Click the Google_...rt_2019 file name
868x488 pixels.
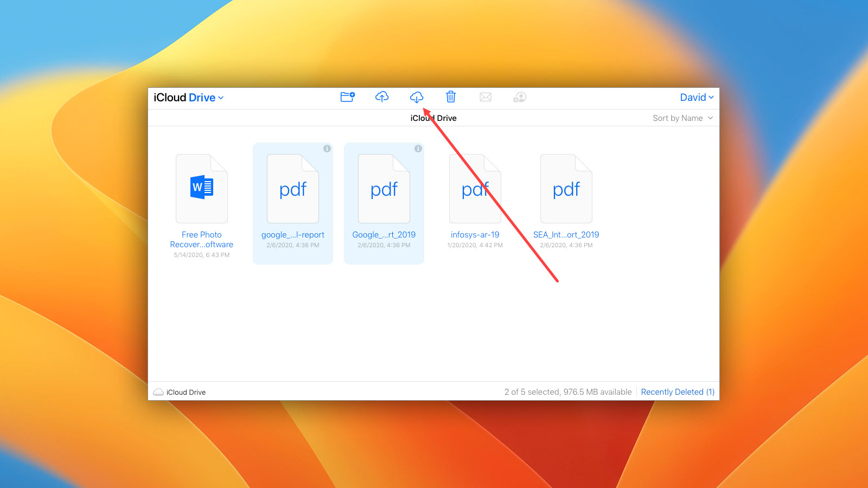pyautogui.click(x=384, y=235)
